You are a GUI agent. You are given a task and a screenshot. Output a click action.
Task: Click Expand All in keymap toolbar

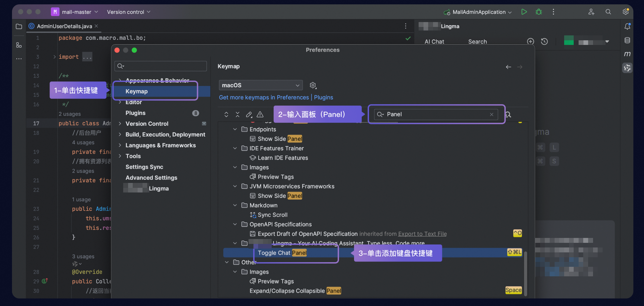[226, 114]
